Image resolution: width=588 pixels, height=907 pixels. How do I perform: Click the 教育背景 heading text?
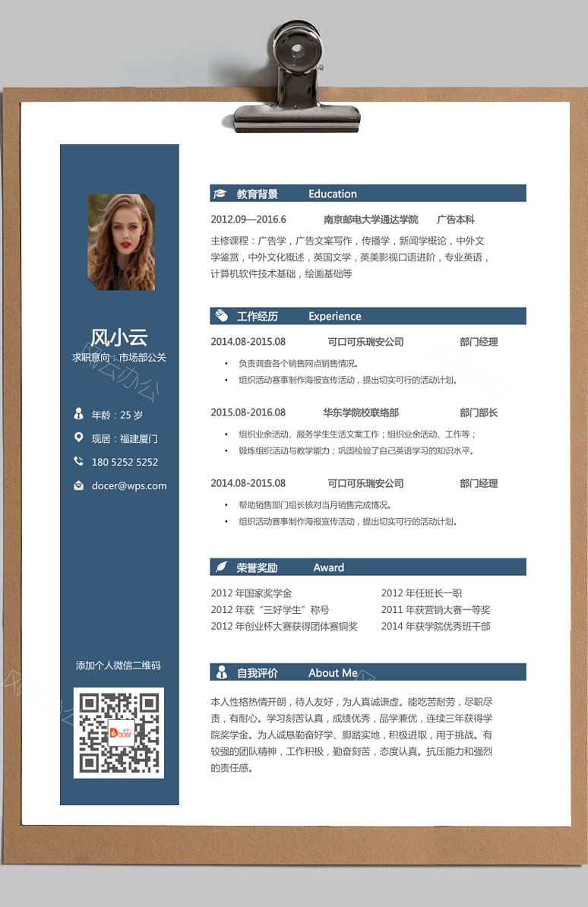tap(257, 194)
